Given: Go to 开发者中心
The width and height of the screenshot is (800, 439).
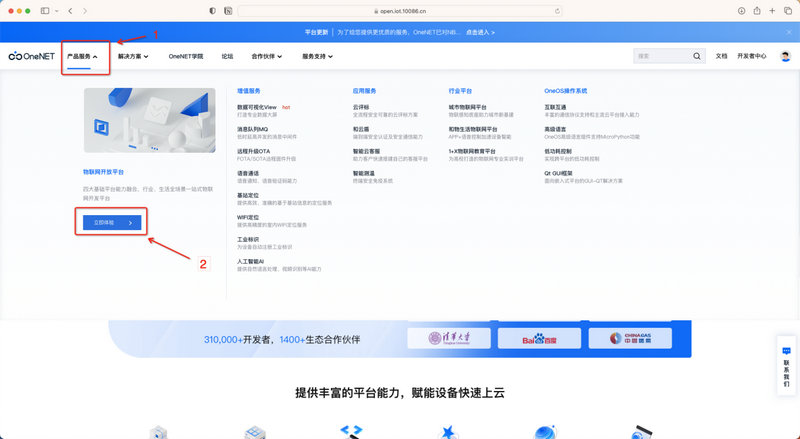Looking at the screenshot, I should coord(752,56).
